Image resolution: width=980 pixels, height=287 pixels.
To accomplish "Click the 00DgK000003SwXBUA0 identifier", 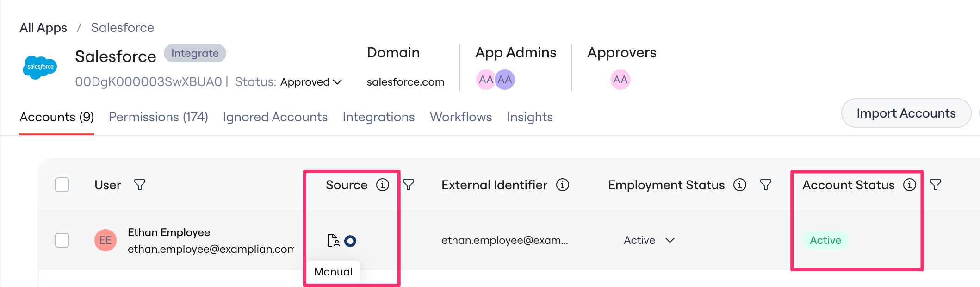I will (x=149, y=82).
